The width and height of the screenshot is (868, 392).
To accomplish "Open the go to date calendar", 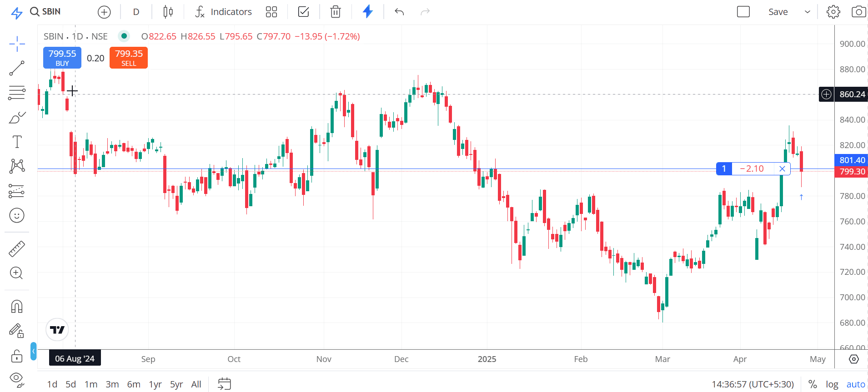I will (x=225, y=384).
